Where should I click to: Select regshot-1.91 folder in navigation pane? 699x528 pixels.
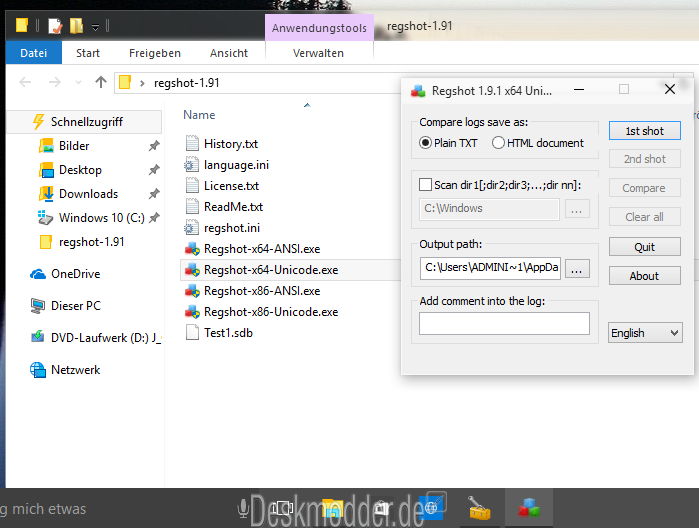click(91, 242)
